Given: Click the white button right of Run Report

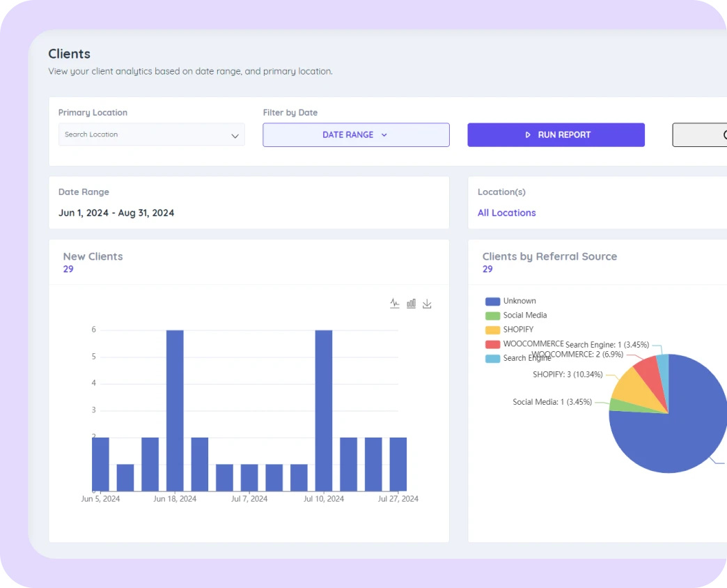Looking at the screenshot, I should [699, 135].
